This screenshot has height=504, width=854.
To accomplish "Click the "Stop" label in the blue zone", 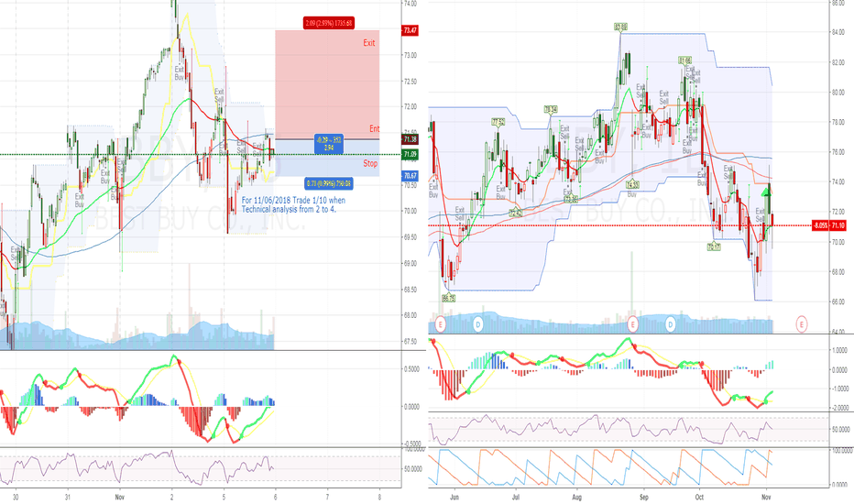I will 370,163.
